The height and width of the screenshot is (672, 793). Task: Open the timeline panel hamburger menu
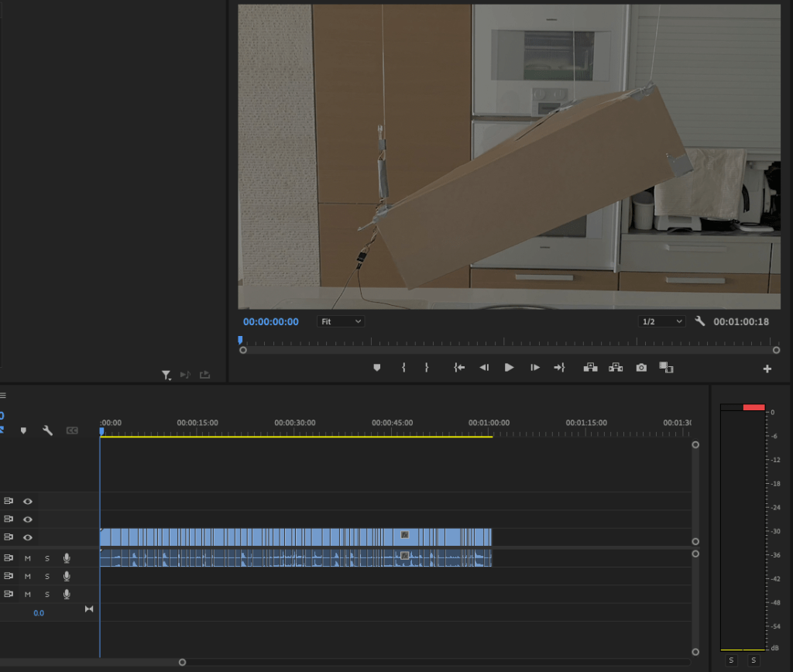2,395
